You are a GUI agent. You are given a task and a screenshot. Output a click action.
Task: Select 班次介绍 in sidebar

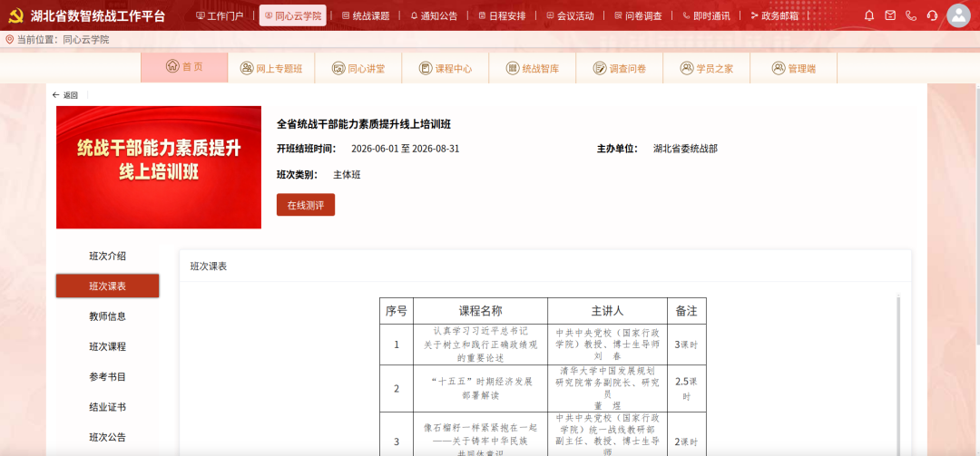pos(107,257)
